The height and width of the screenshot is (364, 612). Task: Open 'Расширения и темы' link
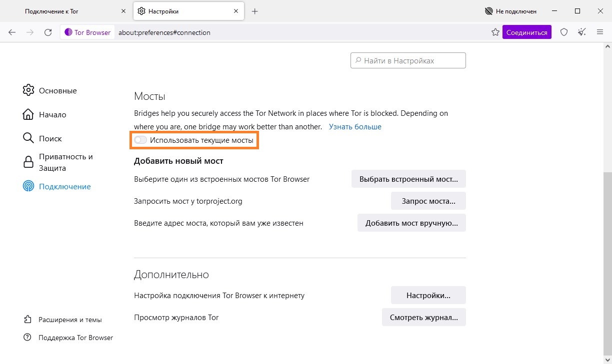pyautogui.click(x=62, y=320)
